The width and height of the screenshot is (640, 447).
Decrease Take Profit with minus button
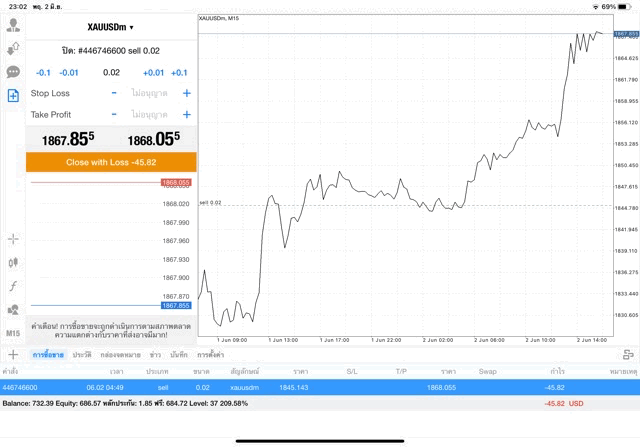tap(114, 115)
